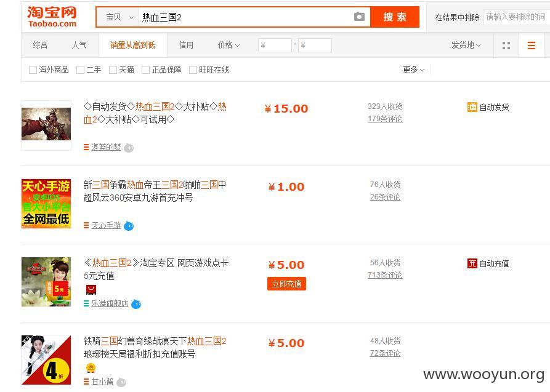Image resolution: width=550 pixels, height=392 pixels.
Task: Click the ¥1.00 price text
Action: point(286,187)
